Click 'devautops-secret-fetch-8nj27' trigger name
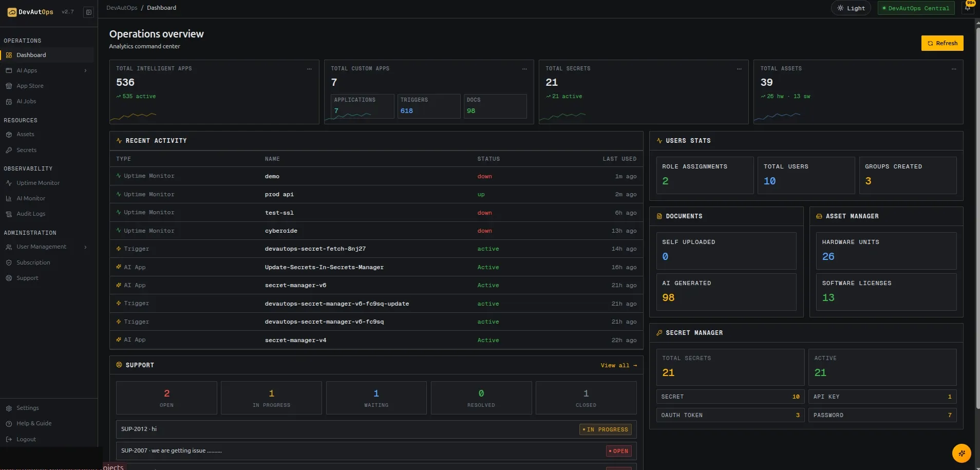980x470 pixels. [x=315, y=249]
